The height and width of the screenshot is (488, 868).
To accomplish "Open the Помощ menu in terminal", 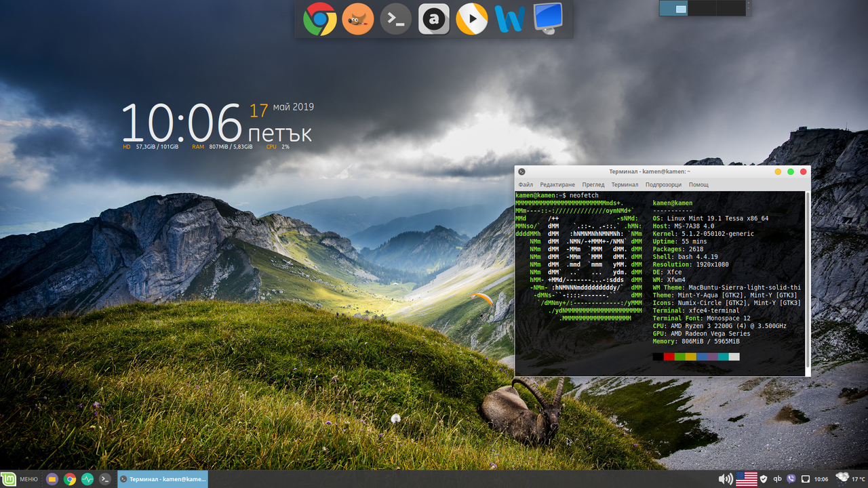I will coord(698,184).
